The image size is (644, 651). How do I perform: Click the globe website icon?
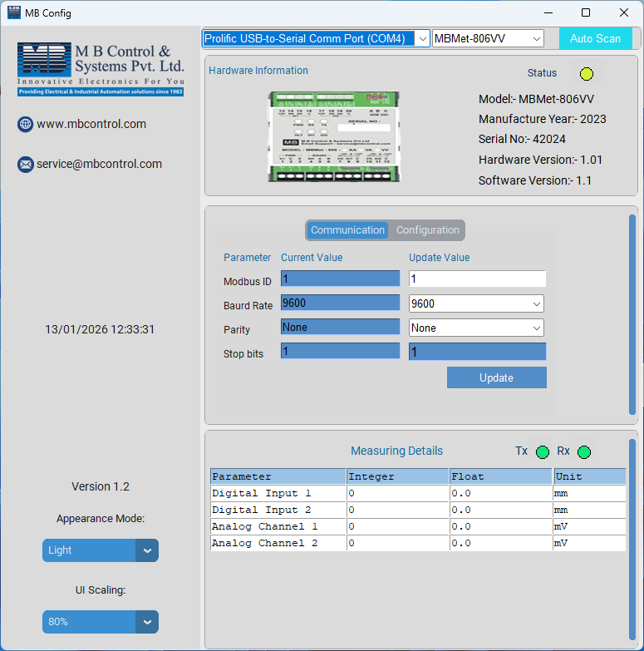(25, 124)
